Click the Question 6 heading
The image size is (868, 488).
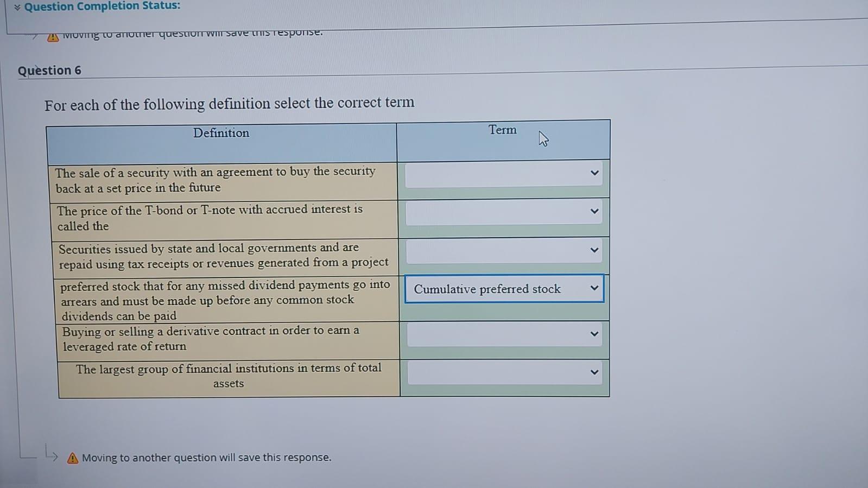tap(49, 69)
